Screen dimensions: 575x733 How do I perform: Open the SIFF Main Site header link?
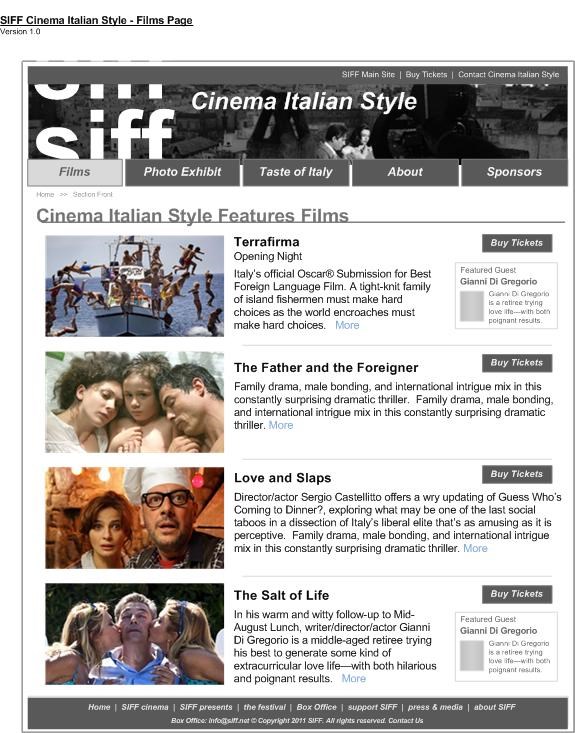click(x=368, y=74)
